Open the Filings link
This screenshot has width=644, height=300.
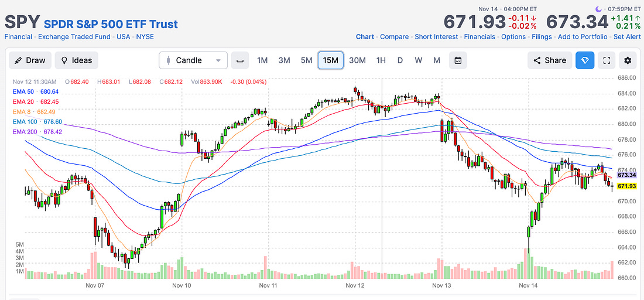click(542, 36)
